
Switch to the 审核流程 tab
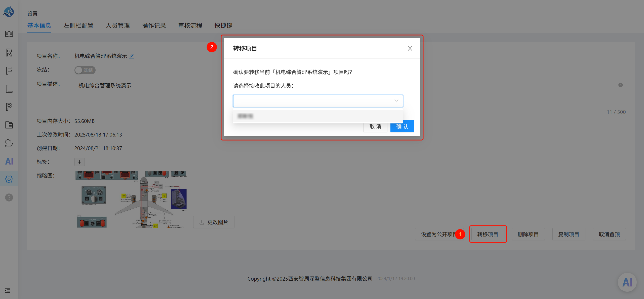coord(190,25)
